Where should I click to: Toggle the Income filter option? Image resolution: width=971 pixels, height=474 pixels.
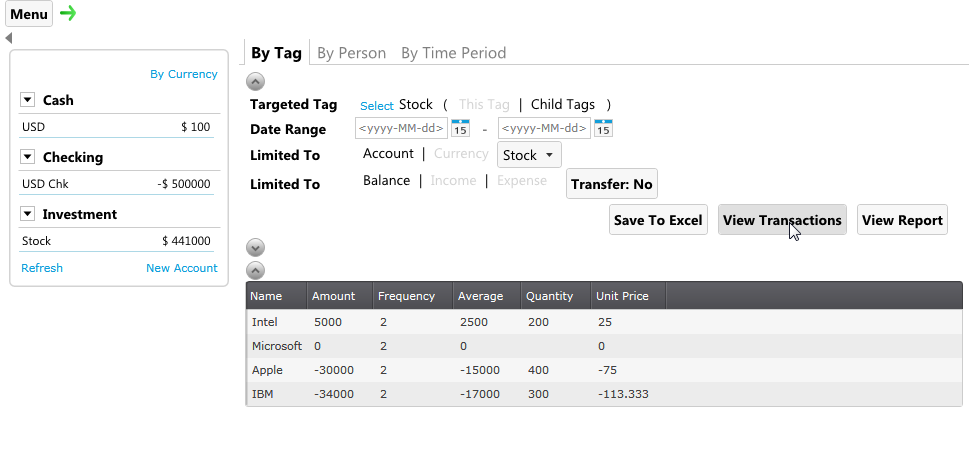(453, 180)
